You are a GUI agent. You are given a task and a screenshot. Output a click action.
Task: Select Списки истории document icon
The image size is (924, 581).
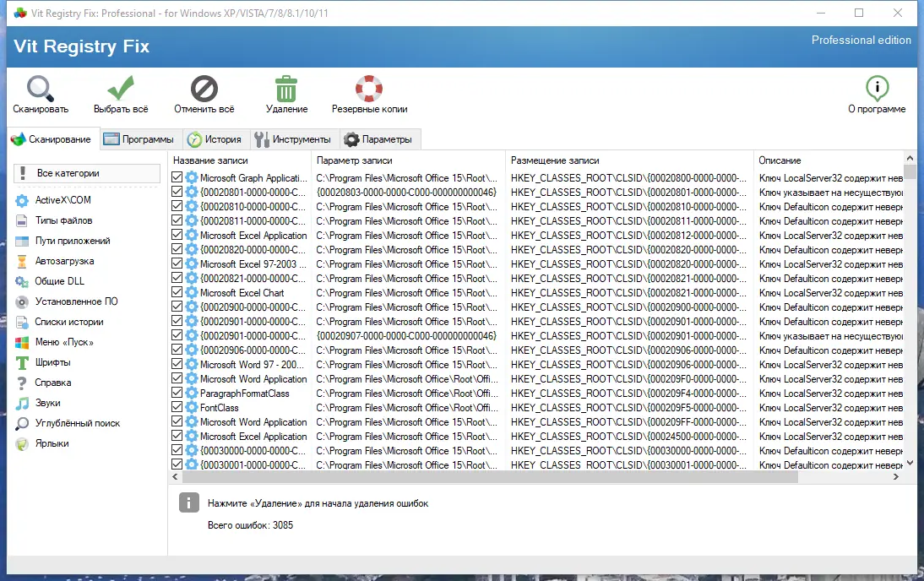point(22,323)
